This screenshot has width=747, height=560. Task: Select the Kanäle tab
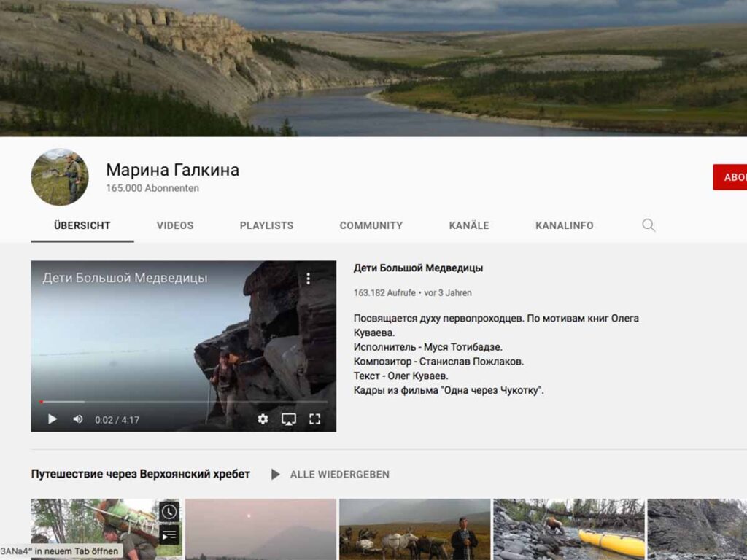[469, 225]
